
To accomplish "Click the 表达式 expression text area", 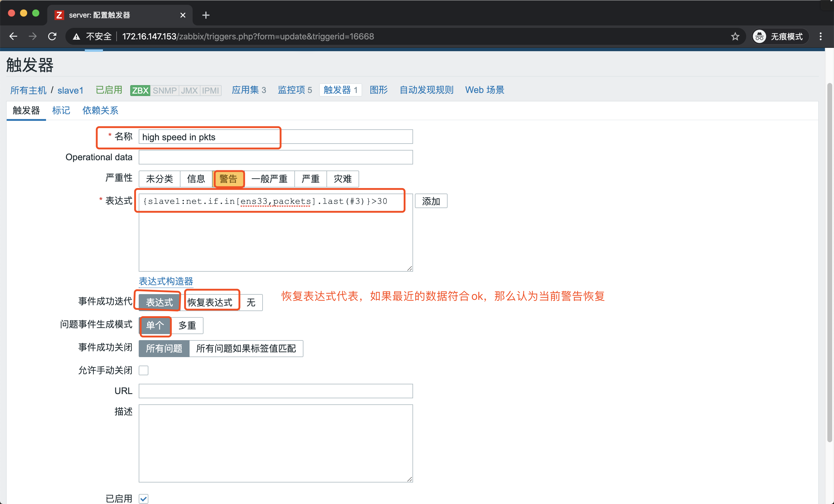I will click(276, 233).
